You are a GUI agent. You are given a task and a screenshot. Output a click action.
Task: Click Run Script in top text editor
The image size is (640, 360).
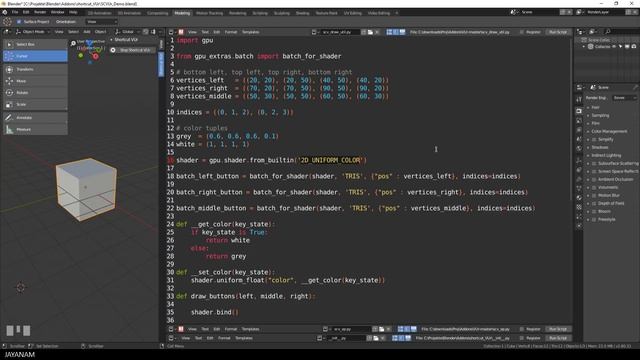click(x=558, y=32)
